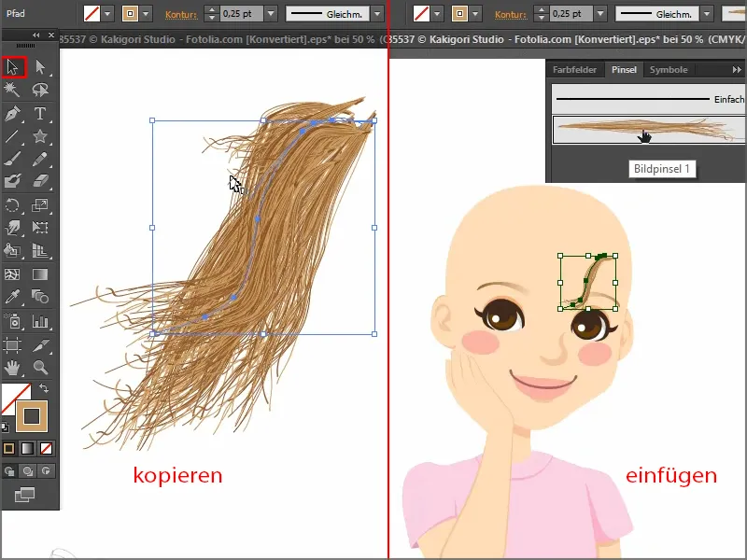Activate the Hand tool
The height and width of the screenshot is (560, 747).
coord(12,367)
